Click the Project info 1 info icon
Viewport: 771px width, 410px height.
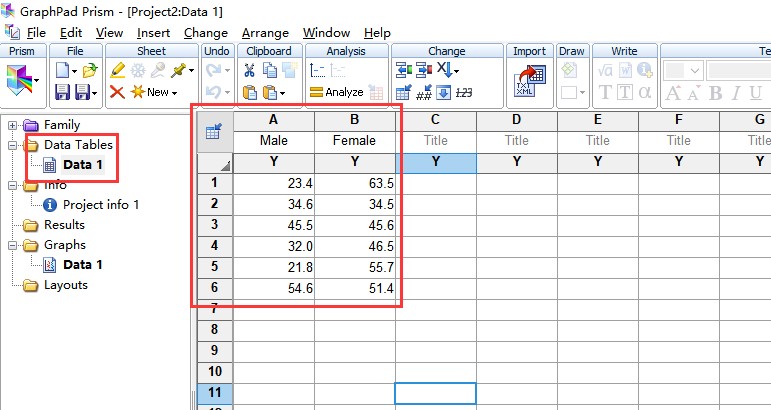(50, 205)
